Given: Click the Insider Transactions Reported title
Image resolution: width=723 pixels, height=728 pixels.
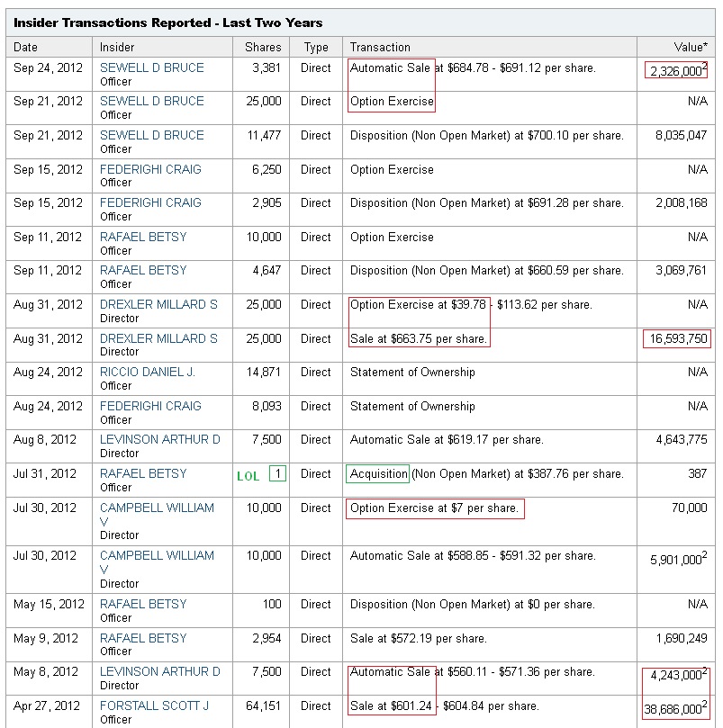Looking at the screenshot, I should tap(167, 22).
